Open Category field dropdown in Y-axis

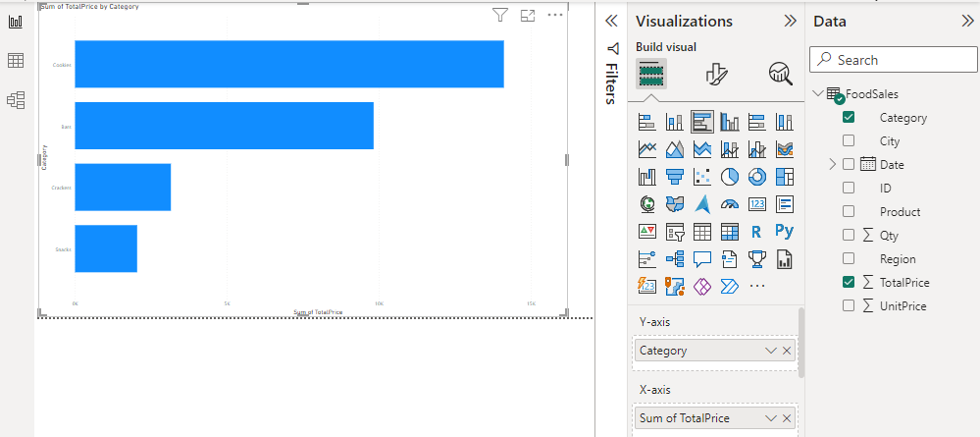[x=771, y=351]
